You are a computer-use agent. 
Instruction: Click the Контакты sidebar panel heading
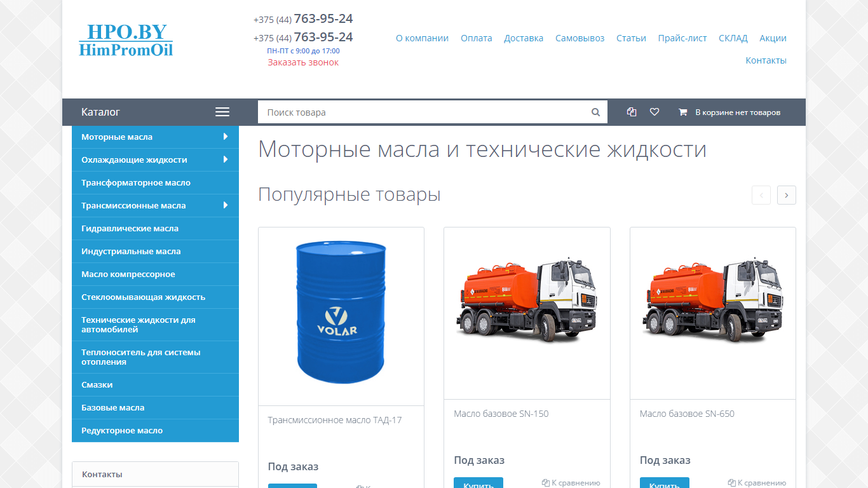tap(155, 474)
